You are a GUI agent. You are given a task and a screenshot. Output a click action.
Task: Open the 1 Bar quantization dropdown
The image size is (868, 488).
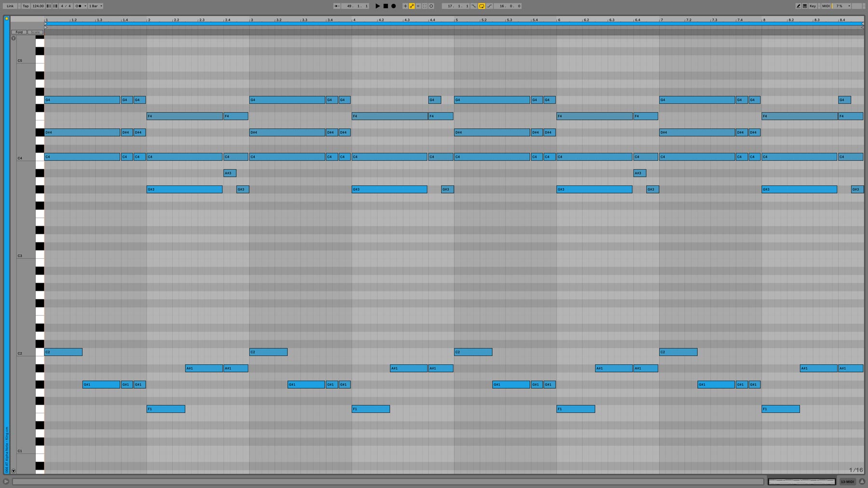95,6
